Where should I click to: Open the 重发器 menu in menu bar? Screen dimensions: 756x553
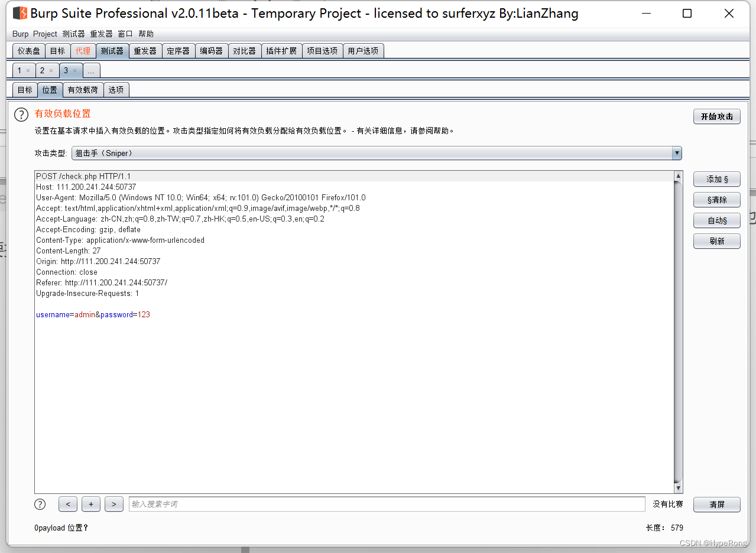point(101,34)
